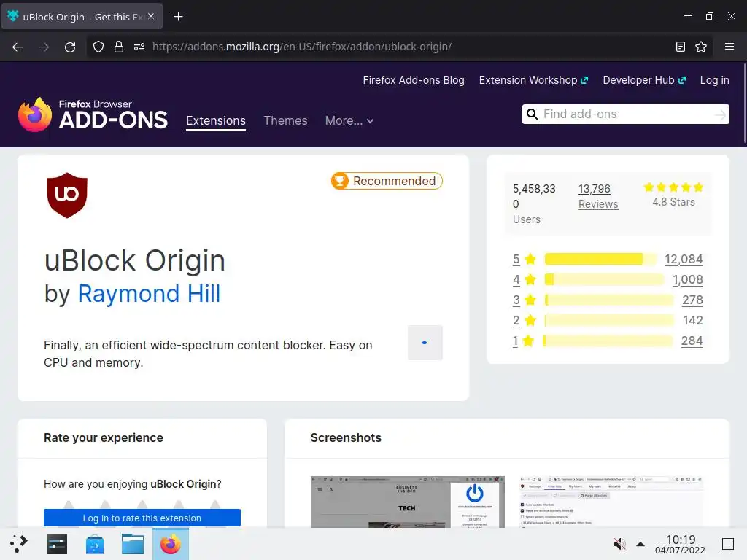Image resolution: width=747 pixels, height=560 pixels.
Task: Click the Find add-ons search field
Action: (627, 114)
